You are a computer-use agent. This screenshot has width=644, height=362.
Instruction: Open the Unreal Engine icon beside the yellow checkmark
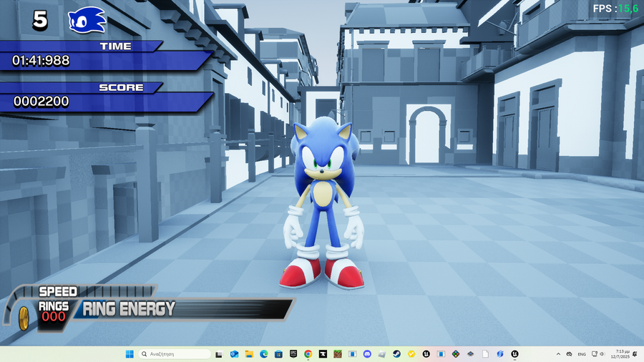[x=426, y=354]
